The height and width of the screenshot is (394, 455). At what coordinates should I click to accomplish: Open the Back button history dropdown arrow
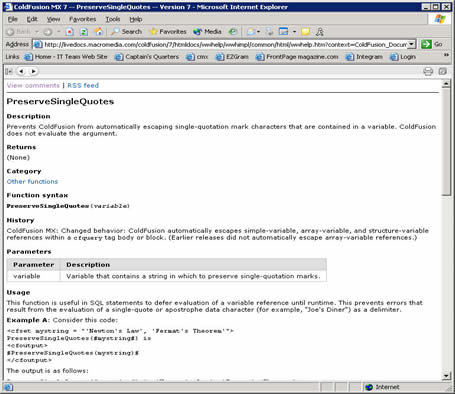pos(37,32)
